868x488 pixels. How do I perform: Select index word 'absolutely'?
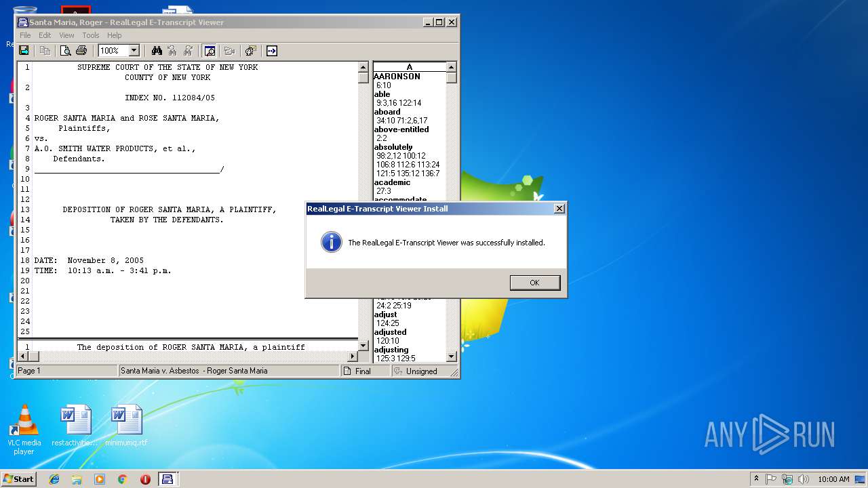click(393, 147)
